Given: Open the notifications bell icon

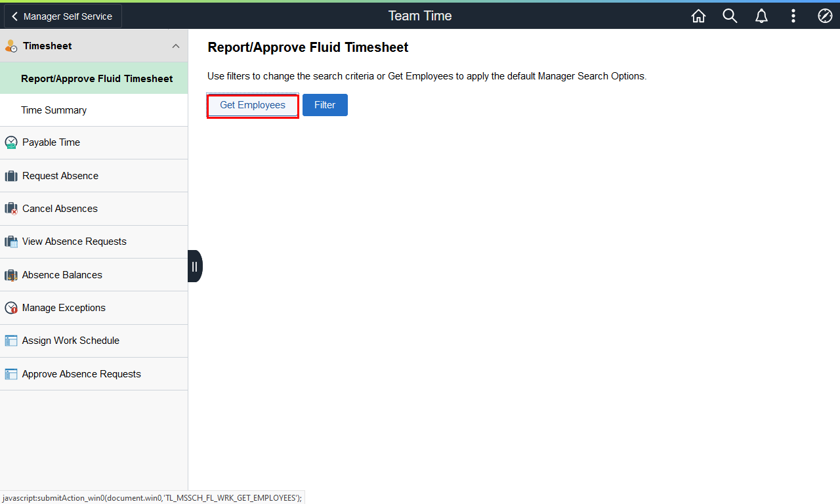Looking at the screenshot, I should pos(761,16).
